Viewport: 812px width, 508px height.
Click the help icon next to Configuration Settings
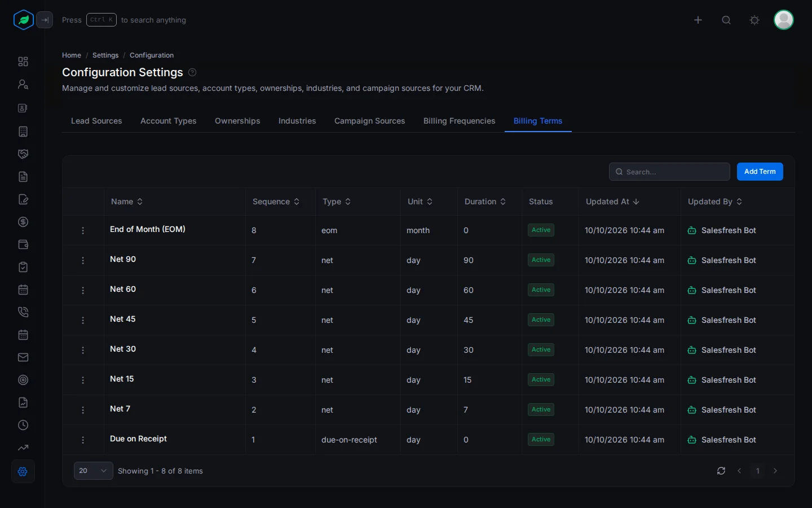pyautogui.click(x=192, y=72)
